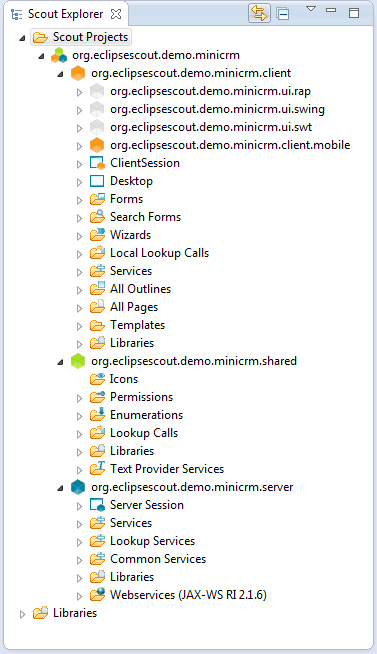Collapse the minicrm.server bundle
This screenshot has height=654, width=377.
(x=60, y=488)
